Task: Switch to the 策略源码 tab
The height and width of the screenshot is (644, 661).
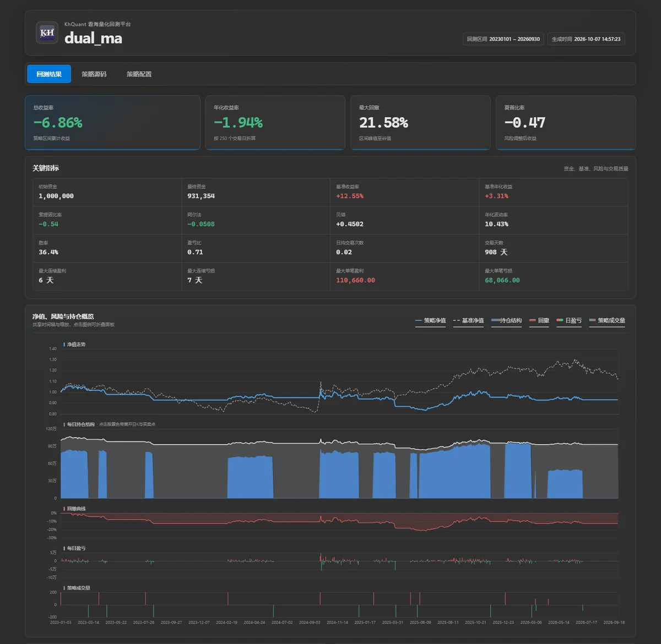Action: (94, 74)
